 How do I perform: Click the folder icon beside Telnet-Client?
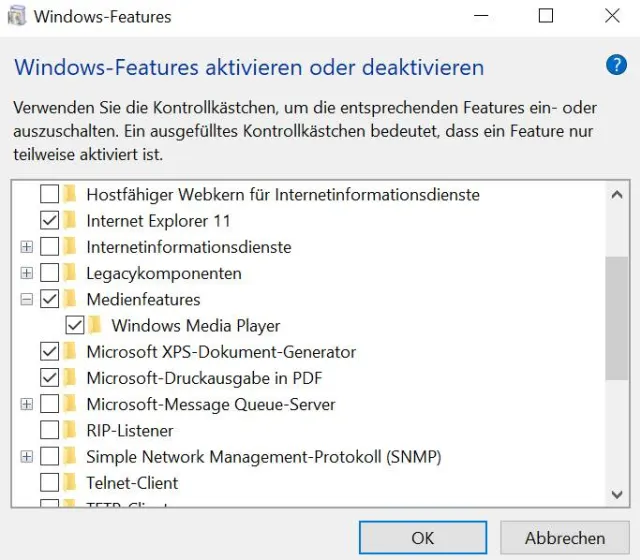click(x=71, y=483)
